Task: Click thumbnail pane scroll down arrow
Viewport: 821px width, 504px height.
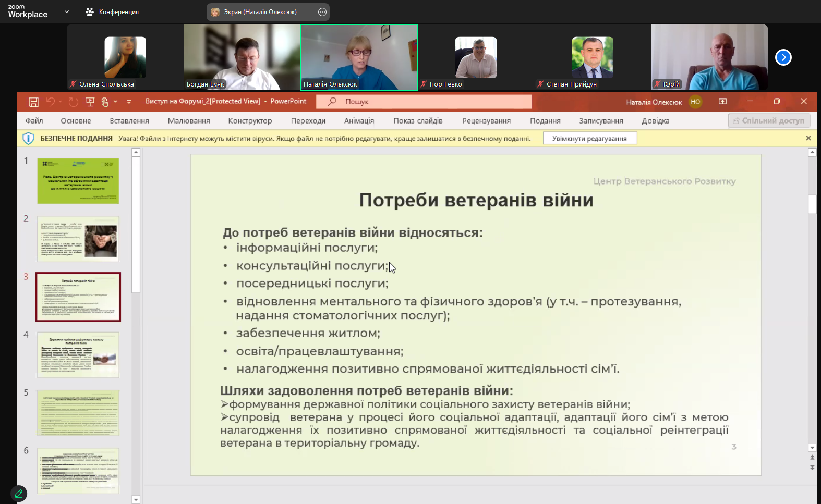Action: [136, 499]
